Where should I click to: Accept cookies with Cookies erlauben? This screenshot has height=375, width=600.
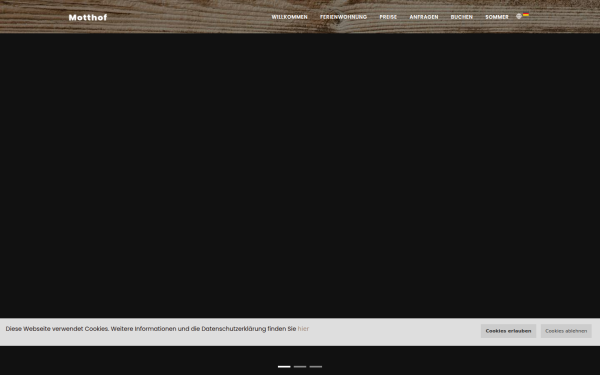508,331
